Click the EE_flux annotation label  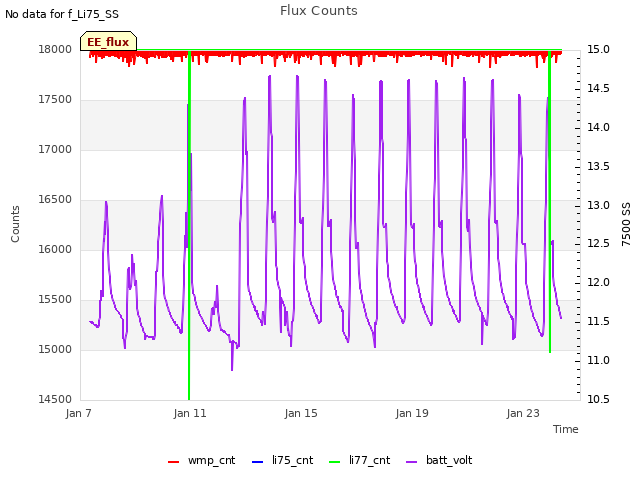tap(108, 42)
